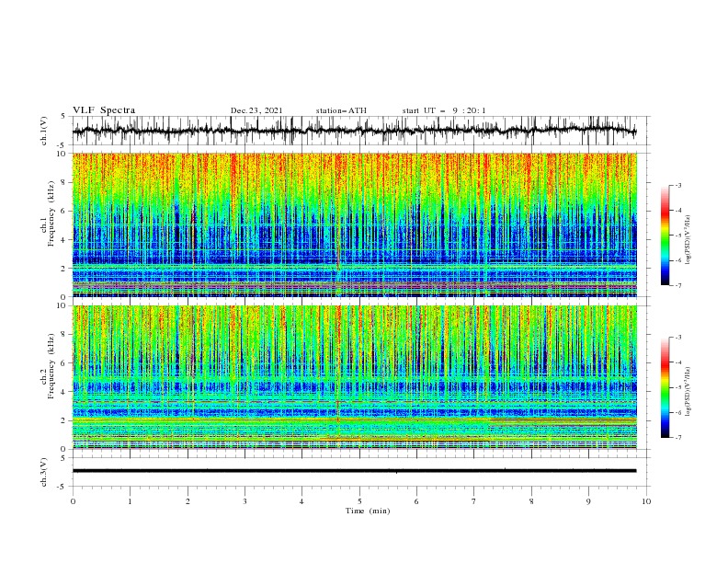Click the date 'Dec. 23, 2021'
This screenshot has width=728, height=563.
coord(256,110)
